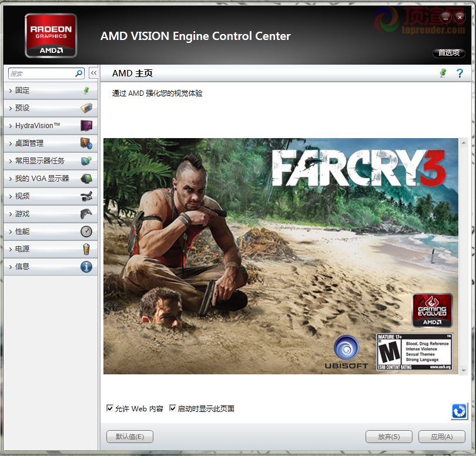Click the 信息 info icon
The image size is (476, 456).
pyautogui.click(x=86, y=267)
